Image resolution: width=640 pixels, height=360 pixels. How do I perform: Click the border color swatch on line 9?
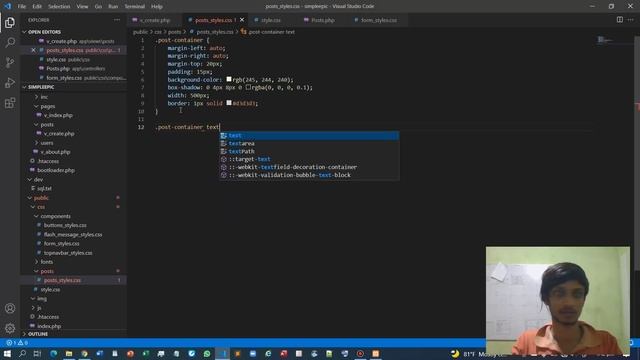tap(229, 103)
